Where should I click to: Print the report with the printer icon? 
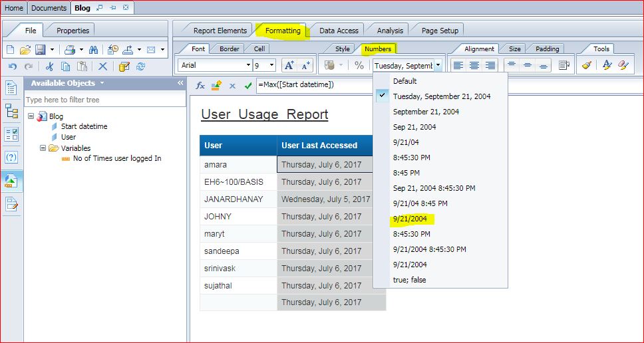pyautogui.click(x=70, y=50)
